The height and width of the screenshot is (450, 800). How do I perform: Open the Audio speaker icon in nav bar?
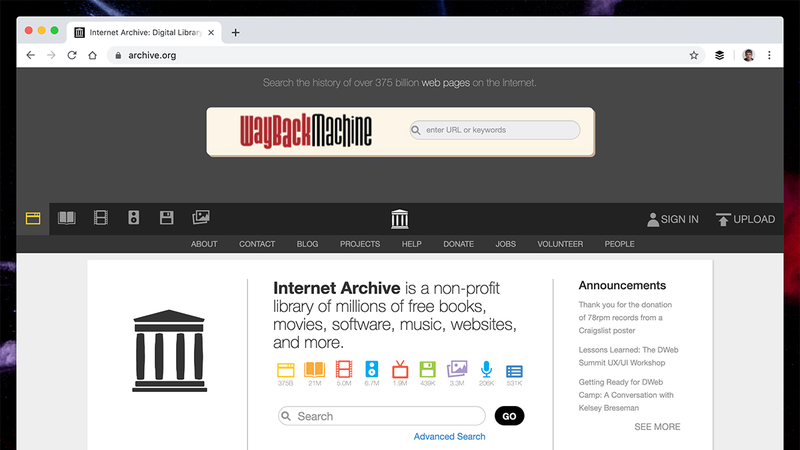point(134,218)
